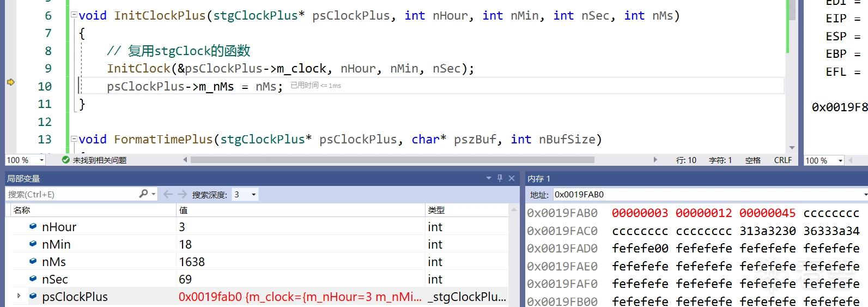Select the nMs variable row icon

(x=33, y=261)
